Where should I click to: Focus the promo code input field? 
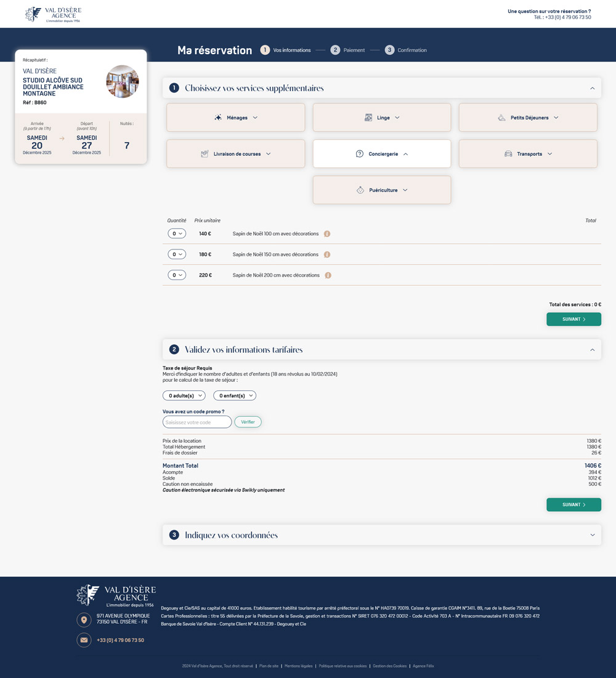(197, 422)
